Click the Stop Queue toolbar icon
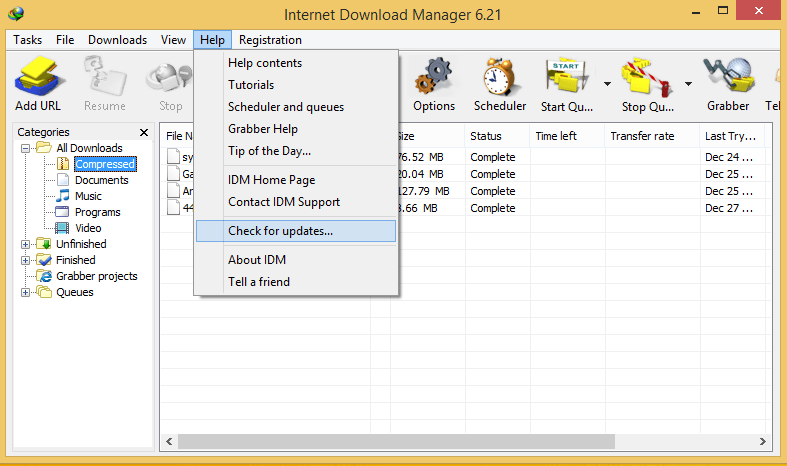 [x=646, y=78]
